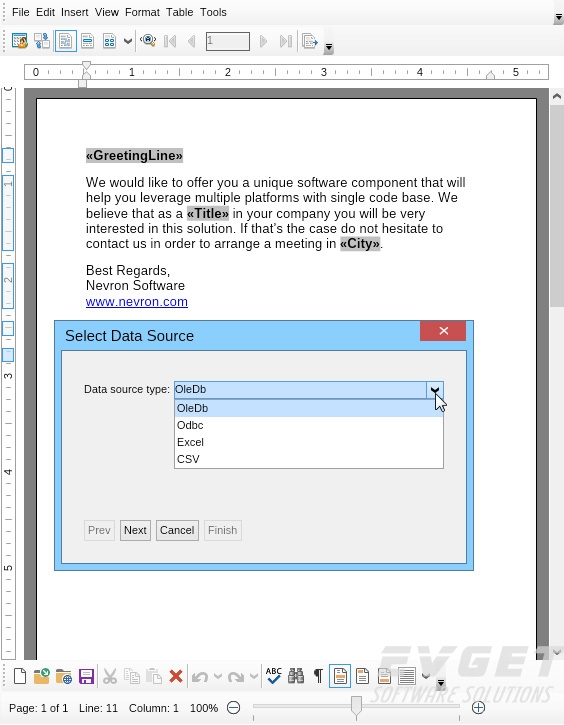Viewport: 564px width, 725px height.
Task: Open the Table menu
Action: click(180, 12)
